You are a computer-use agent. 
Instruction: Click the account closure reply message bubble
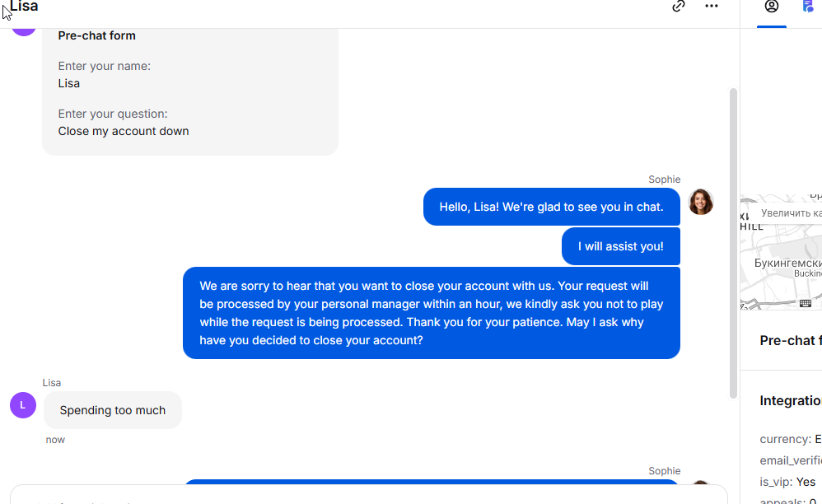coord(431,313)
